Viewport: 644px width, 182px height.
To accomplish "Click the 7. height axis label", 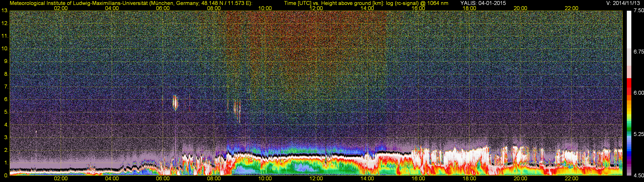I will [6, 87].
